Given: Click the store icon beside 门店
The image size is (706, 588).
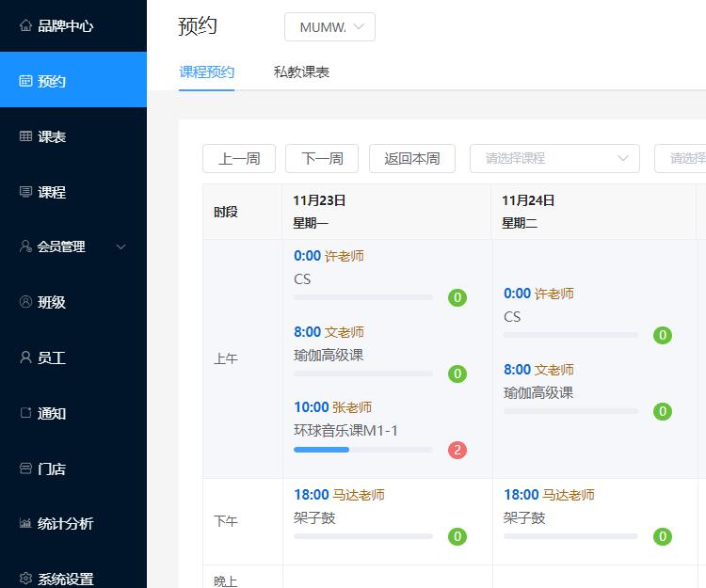Looking at the screenshot, I should 25,469.
